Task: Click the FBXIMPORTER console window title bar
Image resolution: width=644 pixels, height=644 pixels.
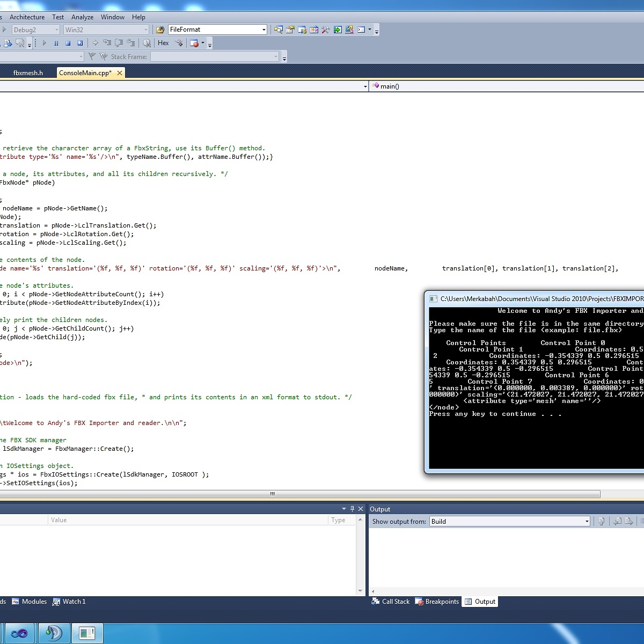Action: tap(536, 299)
